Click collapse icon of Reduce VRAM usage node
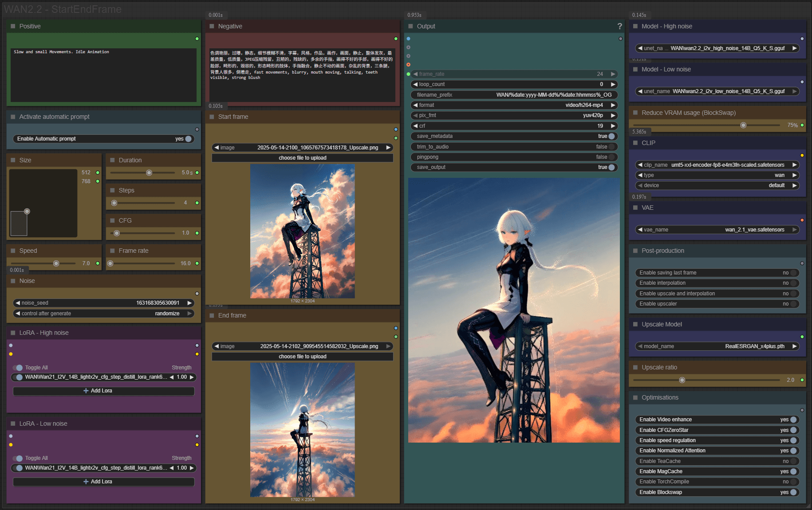The height and width of the screenshot is (510, 812). (635, 113)
